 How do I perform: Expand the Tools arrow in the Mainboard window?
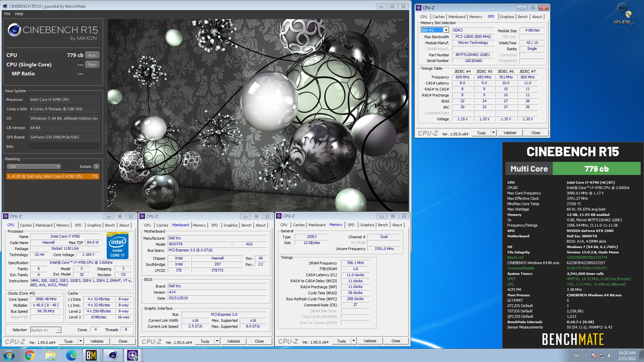click(x=217, y=341)
